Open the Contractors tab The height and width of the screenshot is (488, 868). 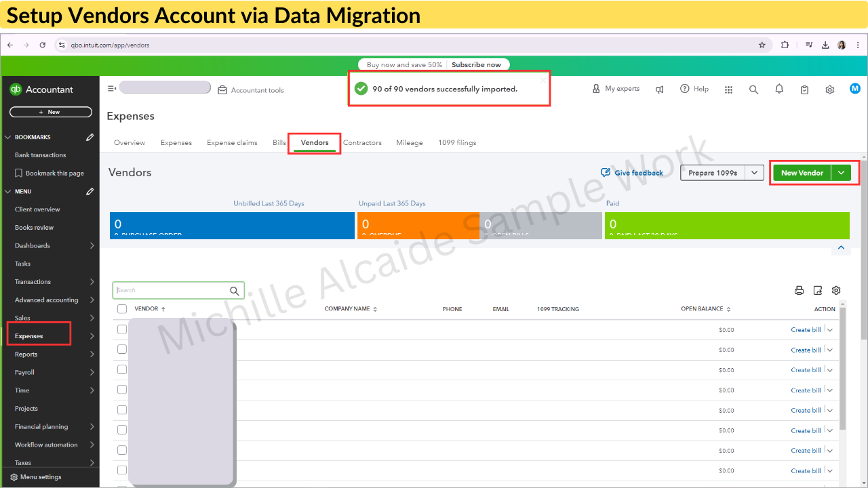click(362, 143)
